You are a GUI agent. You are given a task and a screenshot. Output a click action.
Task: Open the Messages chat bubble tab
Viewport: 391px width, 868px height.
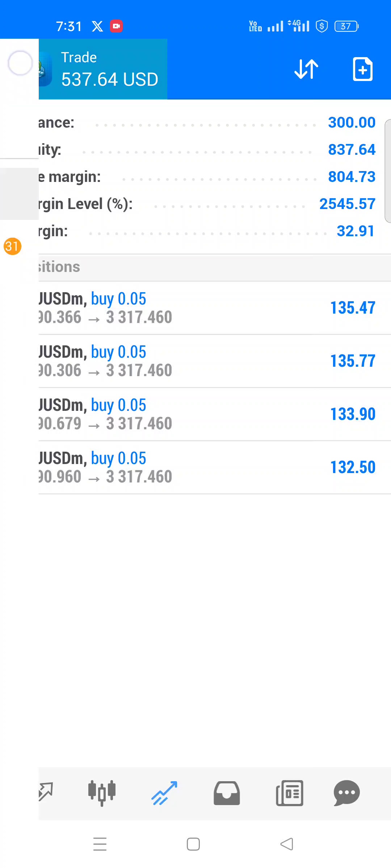tap(346, 793)
